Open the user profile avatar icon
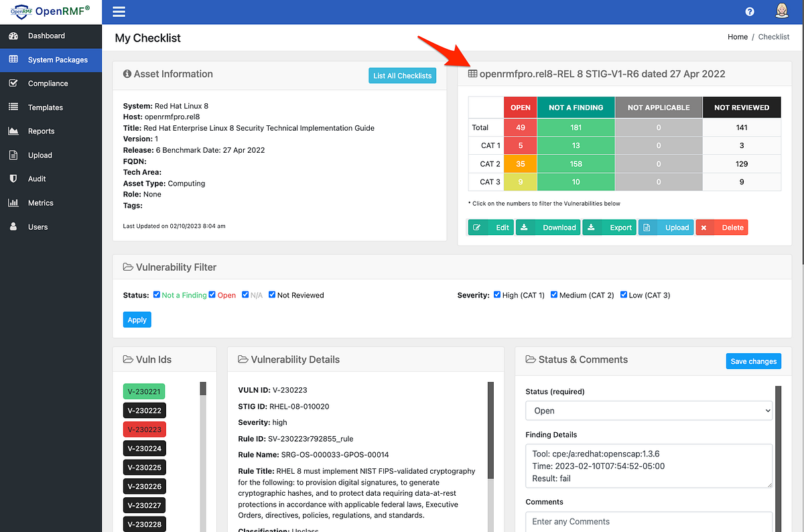804x532 pixels. tap(782, 10)
